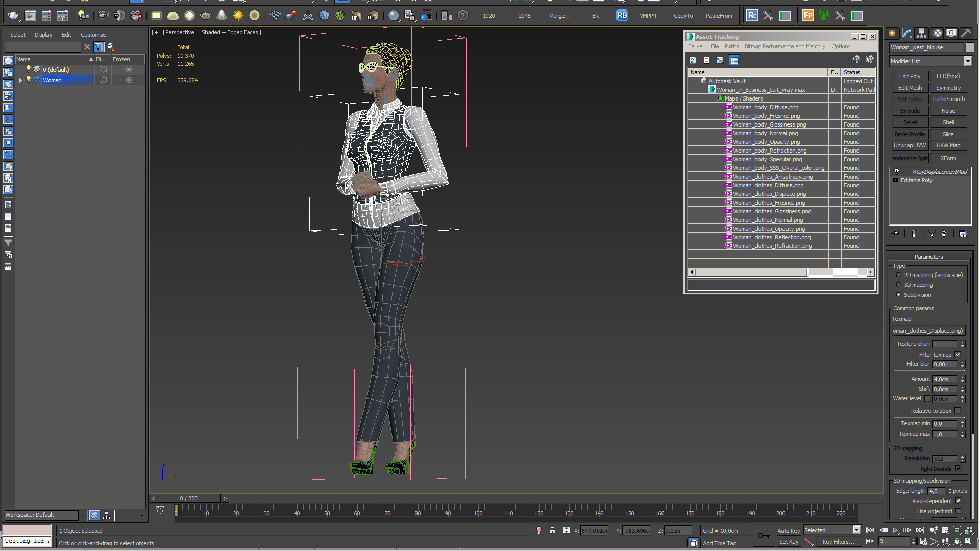
Task: Open the Hierarchy command panel tab
Action: 921,33
